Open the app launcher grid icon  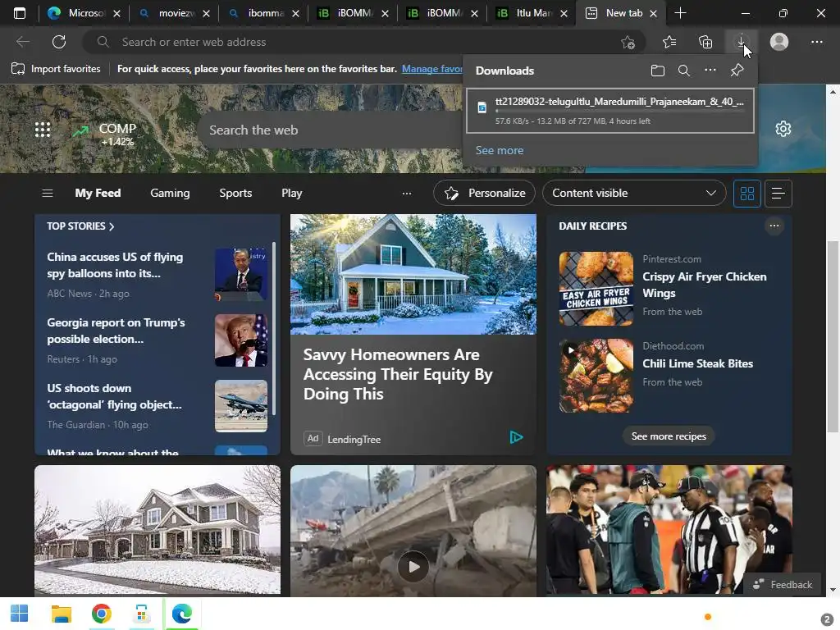point(43,130)
